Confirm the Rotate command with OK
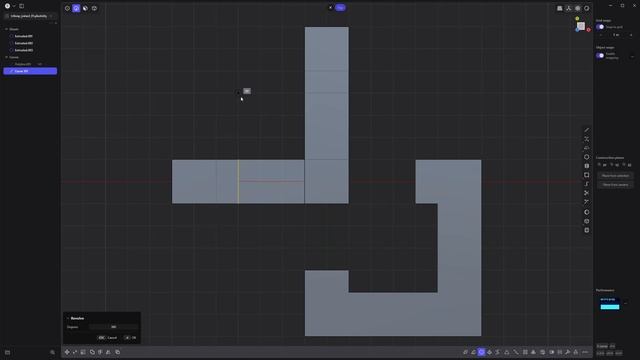The image size is (640, 360). pyautogui.click(x=130, y=338)
